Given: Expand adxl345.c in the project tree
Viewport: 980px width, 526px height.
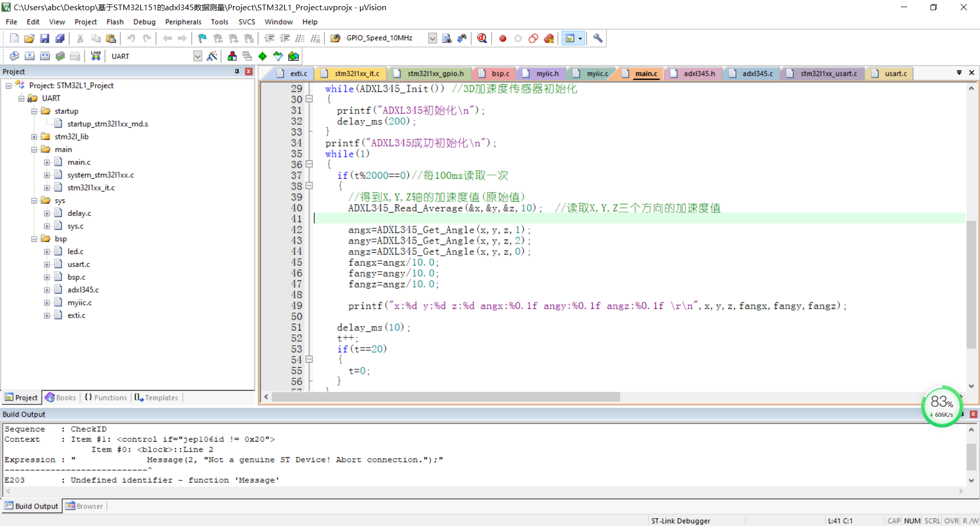Looking at the screenshot, I should [47, 290].
